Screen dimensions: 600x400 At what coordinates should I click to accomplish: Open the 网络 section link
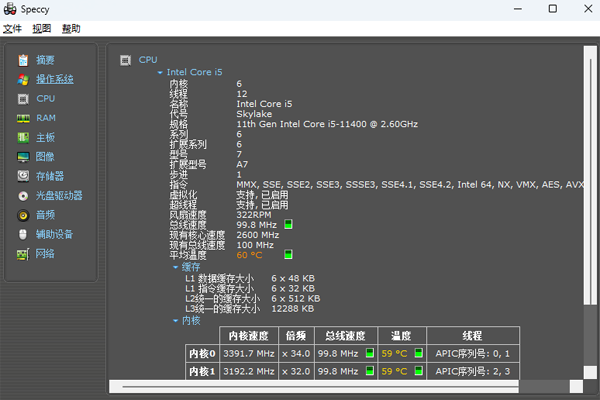click(45, 253)
